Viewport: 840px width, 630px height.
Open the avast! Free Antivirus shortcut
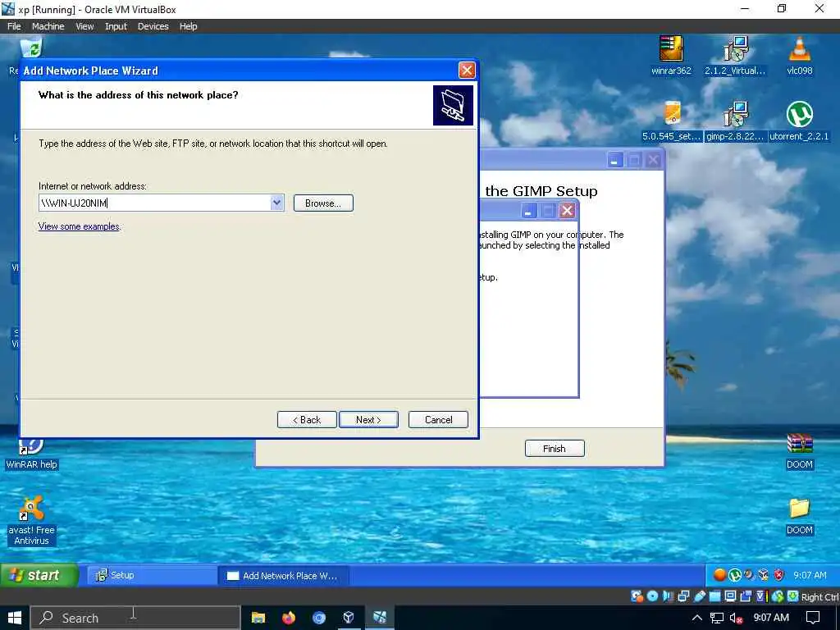[31, 521]
